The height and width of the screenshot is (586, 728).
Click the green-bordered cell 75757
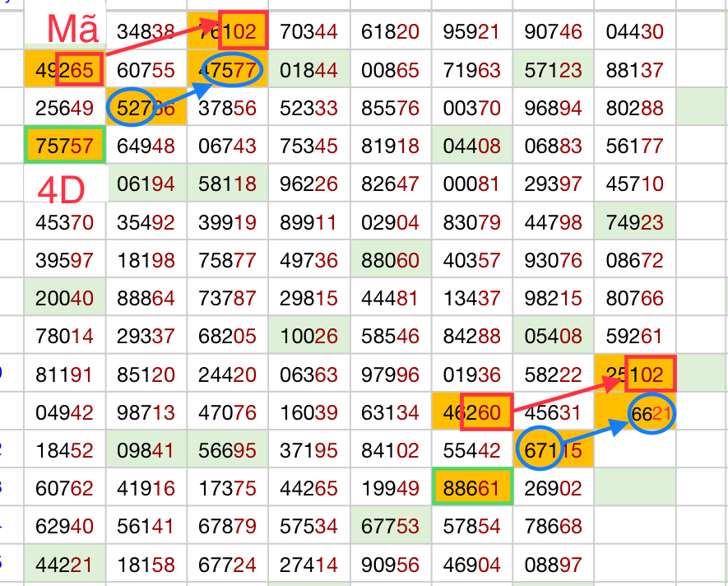pos(64,146)
